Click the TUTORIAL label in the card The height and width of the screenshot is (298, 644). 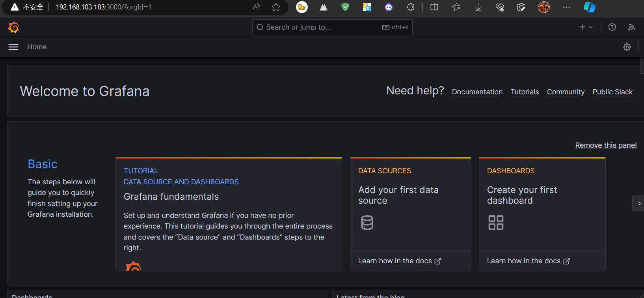(x=141, y=171)
